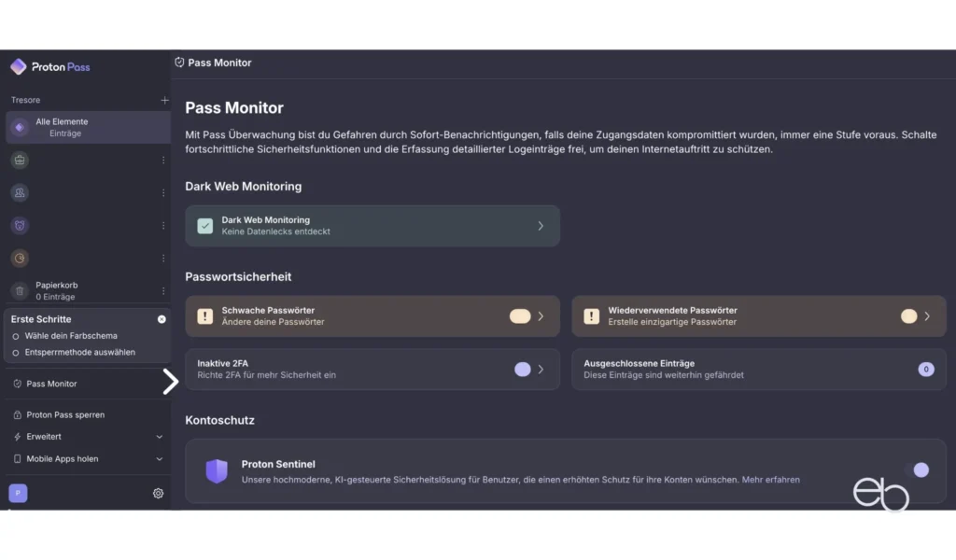This screenshot has width=956, height=560.
Task: Open the Proton Pass logo
Action: [x=49, y=66]
